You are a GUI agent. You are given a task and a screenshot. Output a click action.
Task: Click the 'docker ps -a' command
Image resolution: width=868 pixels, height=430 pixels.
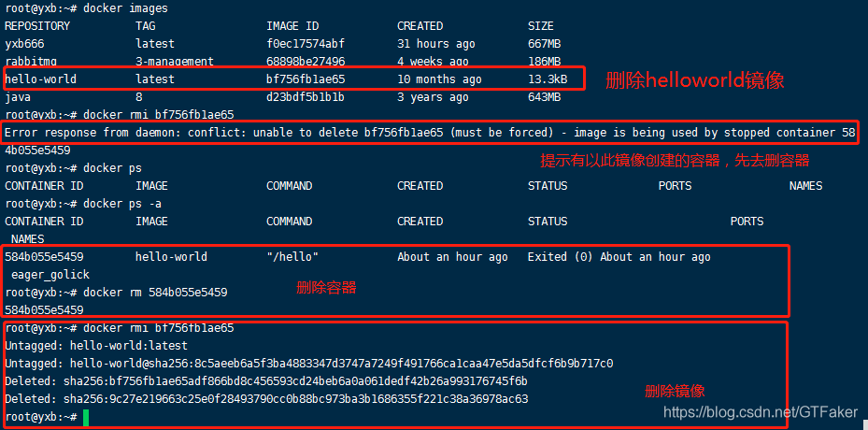(122, 204)
